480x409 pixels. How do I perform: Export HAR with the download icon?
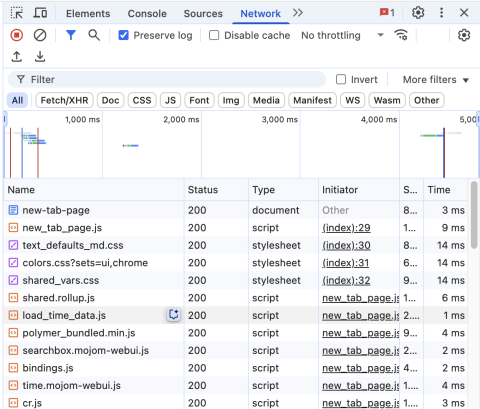(40, 57)
